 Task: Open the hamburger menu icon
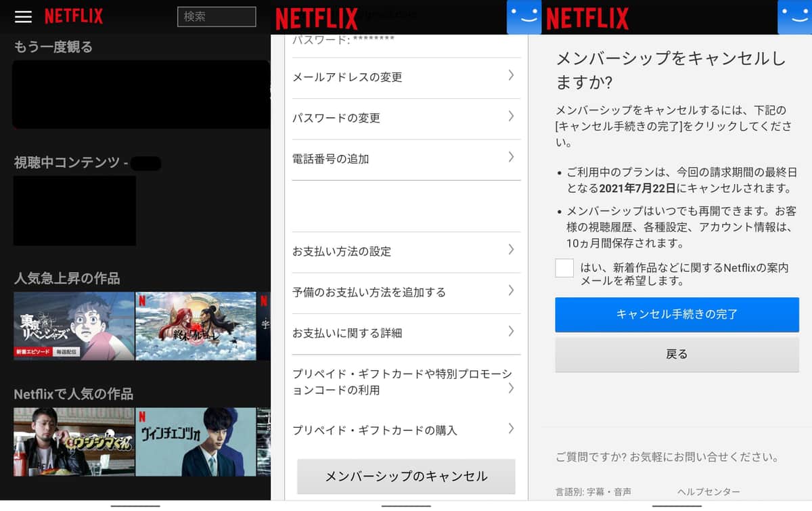point(23,17)
